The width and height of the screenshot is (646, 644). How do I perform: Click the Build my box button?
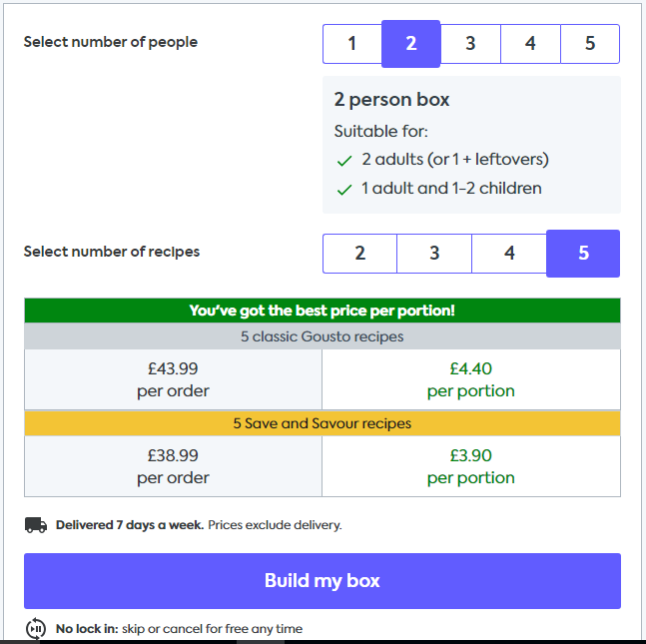(x=323, y=580)
